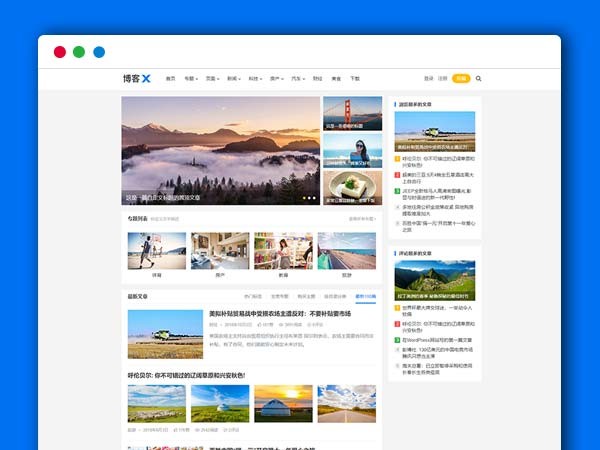The image size is (600, 450).
Task: Click the red circle window button
Action: click(x=60, y=52)
